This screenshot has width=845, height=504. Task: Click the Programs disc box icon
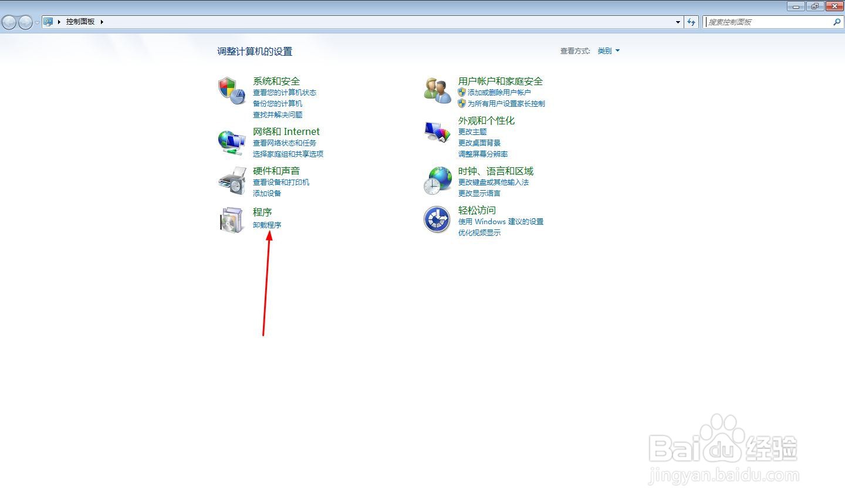[x=231, y=221]
